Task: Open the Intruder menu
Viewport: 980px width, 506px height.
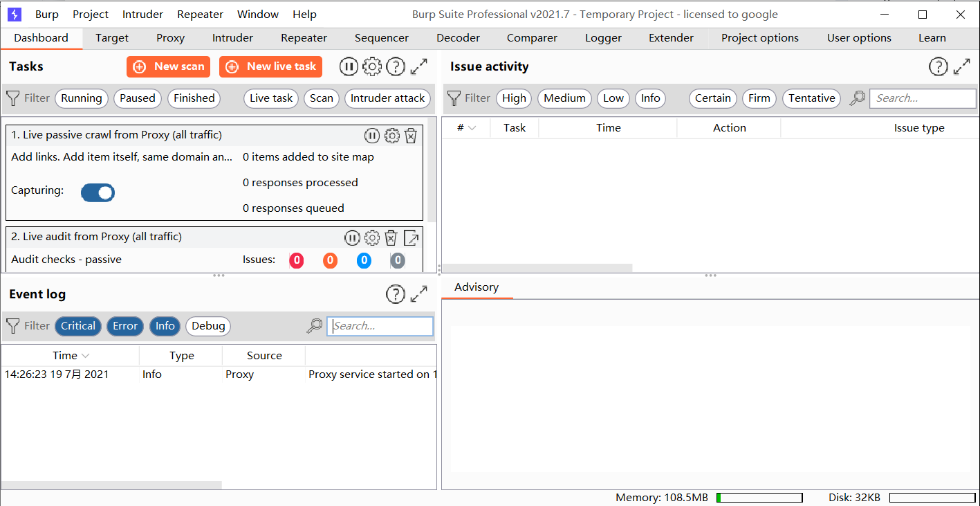Action: click(142, 14)
